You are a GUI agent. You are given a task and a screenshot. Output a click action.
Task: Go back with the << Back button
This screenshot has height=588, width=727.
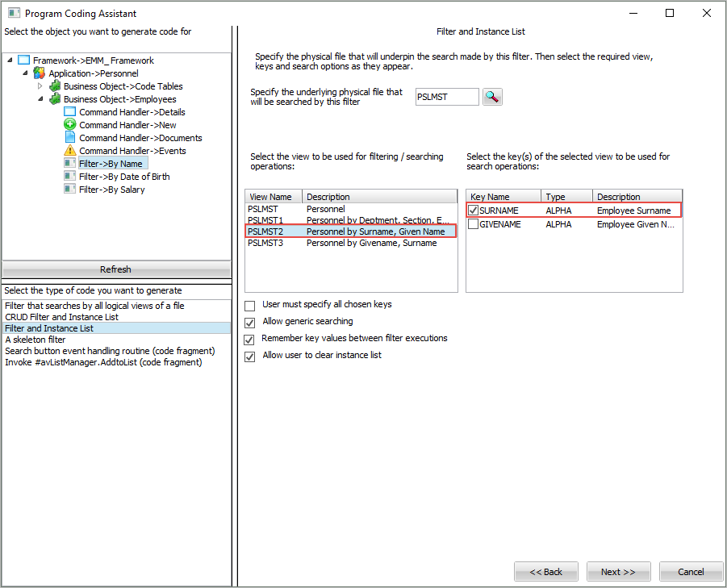coord(545,572)
